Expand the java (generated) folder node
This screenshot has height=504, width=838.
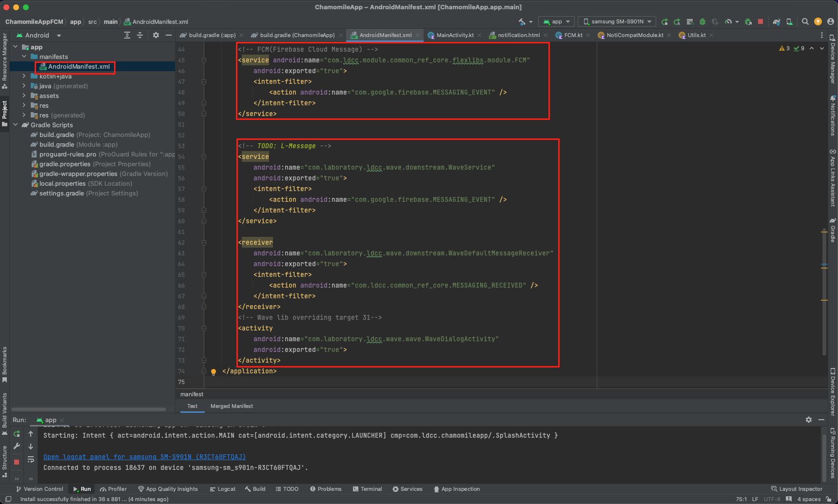pyautogui.click(x=24, y=86)
